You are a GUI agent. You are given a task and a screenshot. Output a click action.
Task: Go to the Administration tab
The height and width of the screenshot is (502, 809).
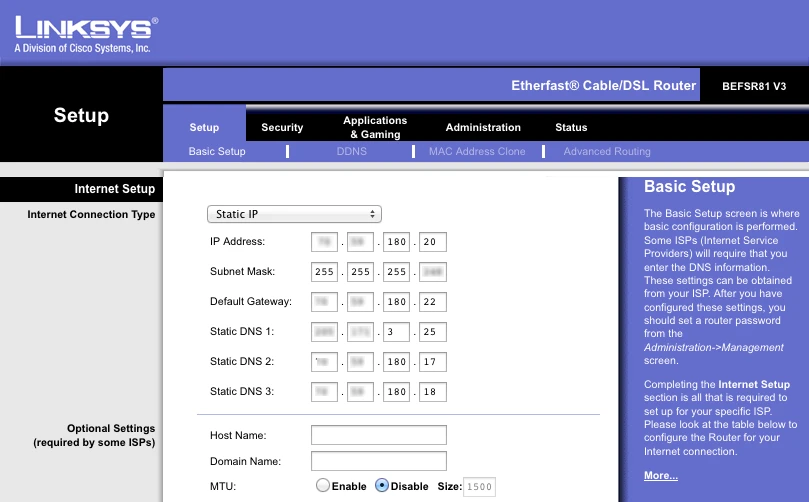point(483,128)
